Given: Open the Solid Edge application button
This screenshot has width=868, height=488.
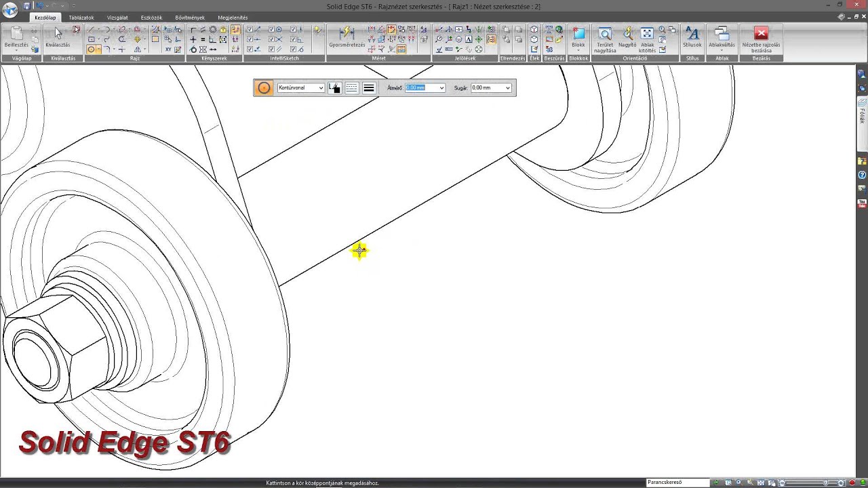Looking at the screenshot, I should (9, 9).
